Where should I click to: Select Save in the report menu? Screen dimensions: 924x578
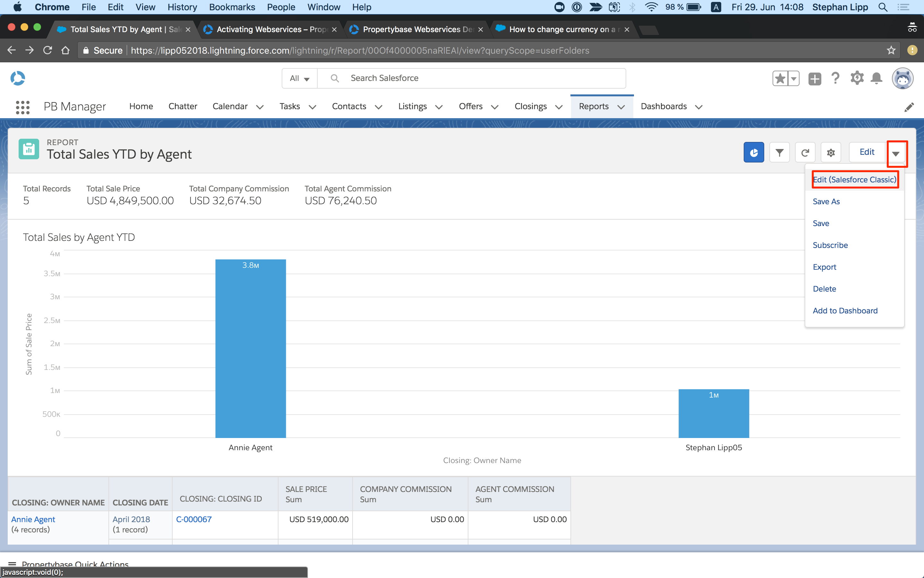(x=821, y=223)
